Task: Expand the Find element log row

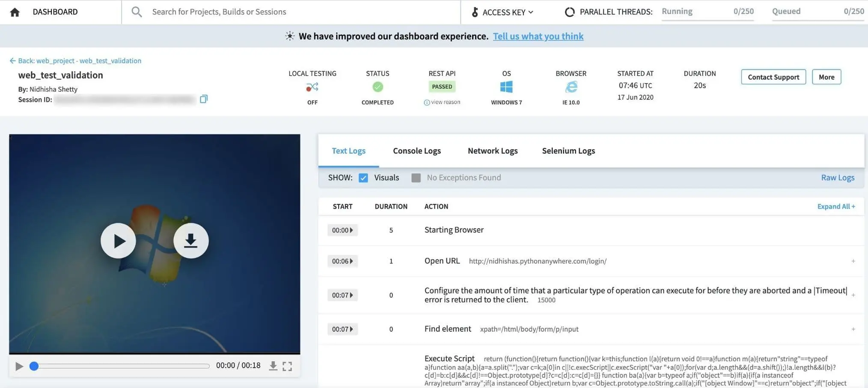Action: [x=853, y=329]
